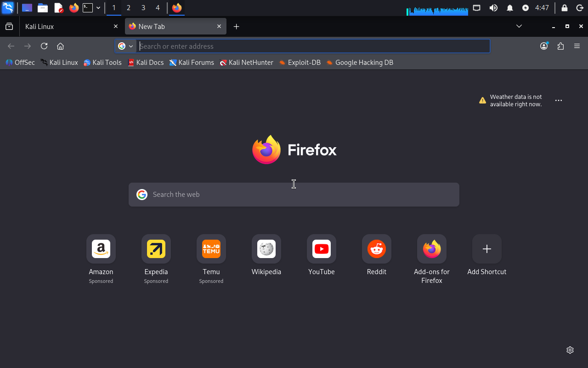This screenshot has width=588, height=368.
Task: Click the volume speaker icon in panel
Action: (493, 8)
